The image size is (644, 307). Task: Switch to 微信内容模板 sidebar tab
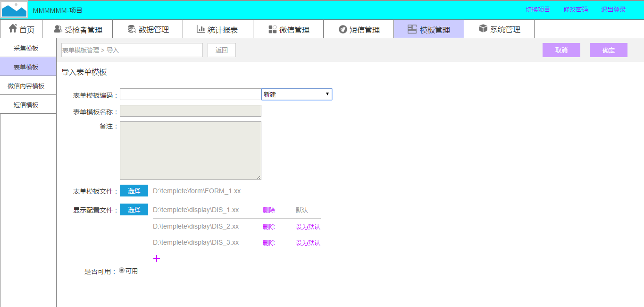26,86
